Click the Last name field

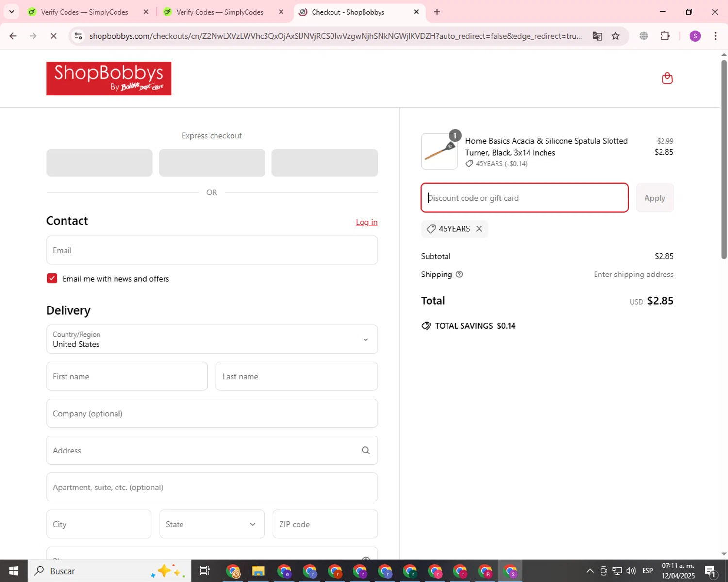point(297,376)
